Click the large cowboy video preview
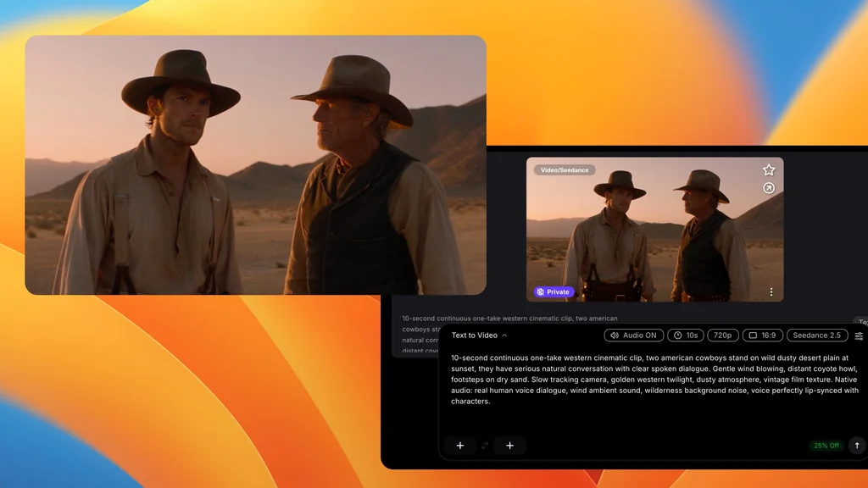The height and width of the screenshot is (488, 868). pos(255,165)
